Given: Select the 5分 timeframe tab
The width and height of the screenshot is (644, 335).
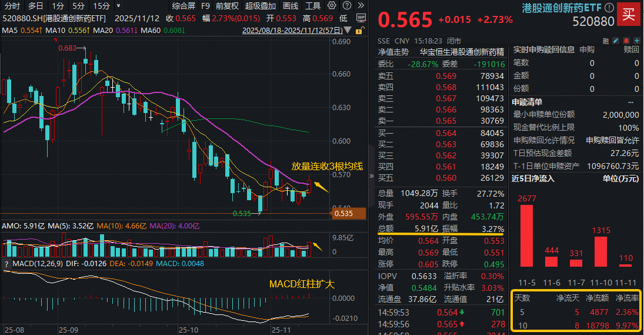Looking at the screenshot, I should tap(78, 6).
